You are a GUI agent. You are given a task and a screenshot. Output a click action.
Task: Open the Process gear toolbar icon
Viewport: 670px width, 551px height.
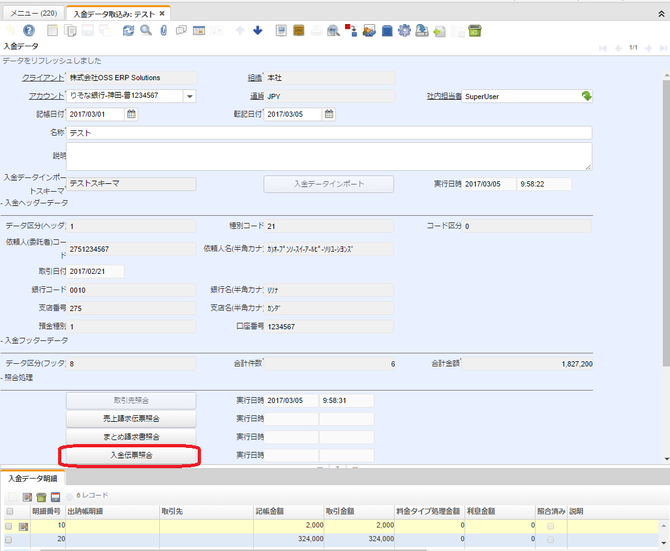click(x=404, y=30)
